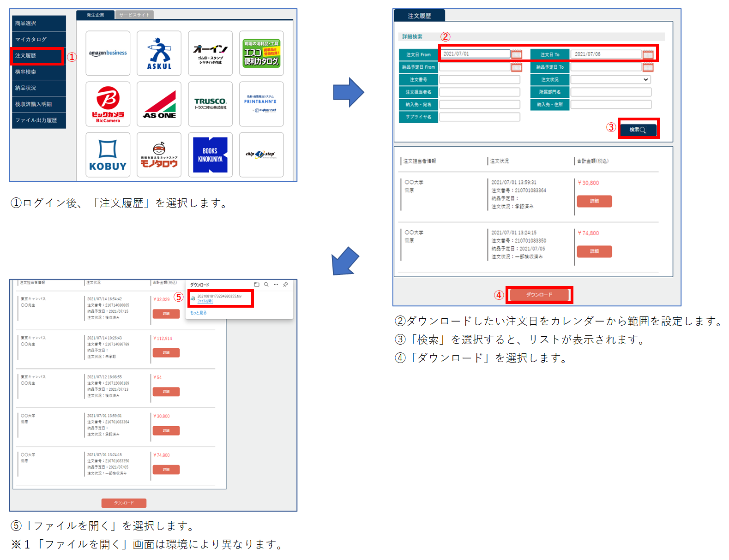This screenshot has height=560, width=729.
Task: Click the 納品予定日 From field
Action: pos(475,67)
